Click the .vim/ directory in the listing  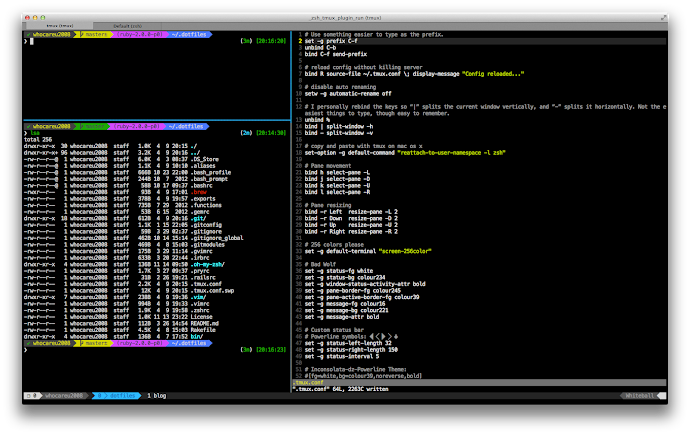198,297
